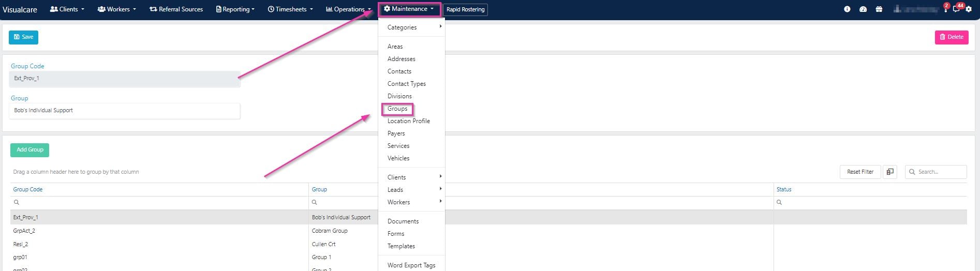Select Addresses from Maintenance menu

[x=402, y=59]
